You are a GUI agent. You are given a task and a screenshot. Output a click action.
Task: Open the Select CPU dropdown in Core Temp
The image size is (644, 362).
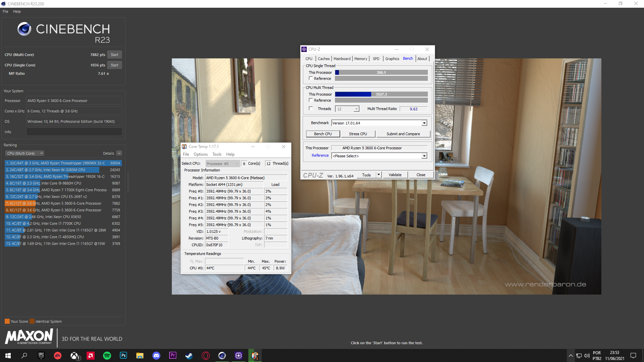222,164
